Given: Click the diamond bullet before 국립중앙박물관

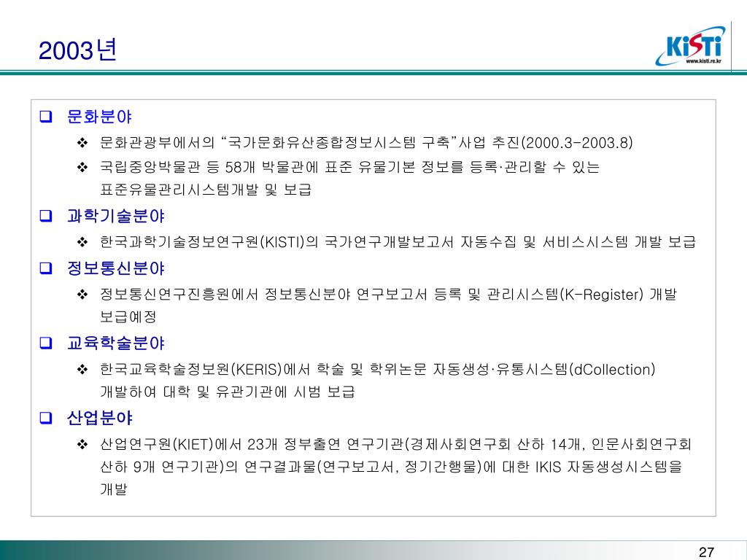Looking at the screenshot, I should [x=82, y=167].
